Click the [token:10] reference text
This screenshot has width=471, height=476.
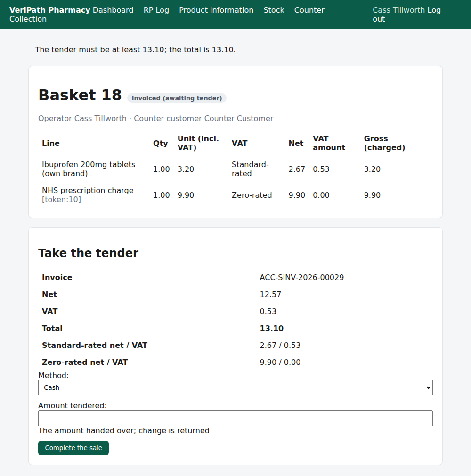[61, 200]
